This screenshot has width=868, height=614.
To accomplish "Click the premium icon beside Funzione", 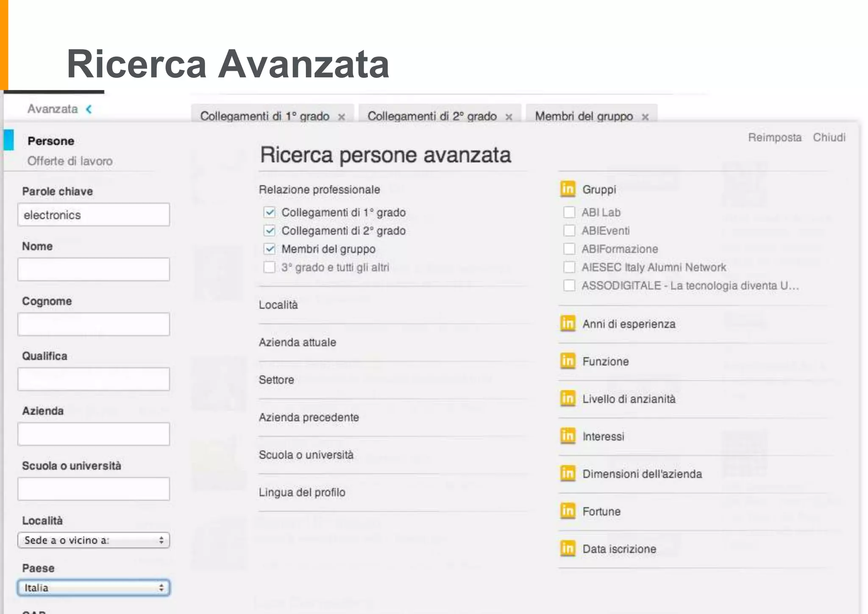I will [x=568, y=361].
